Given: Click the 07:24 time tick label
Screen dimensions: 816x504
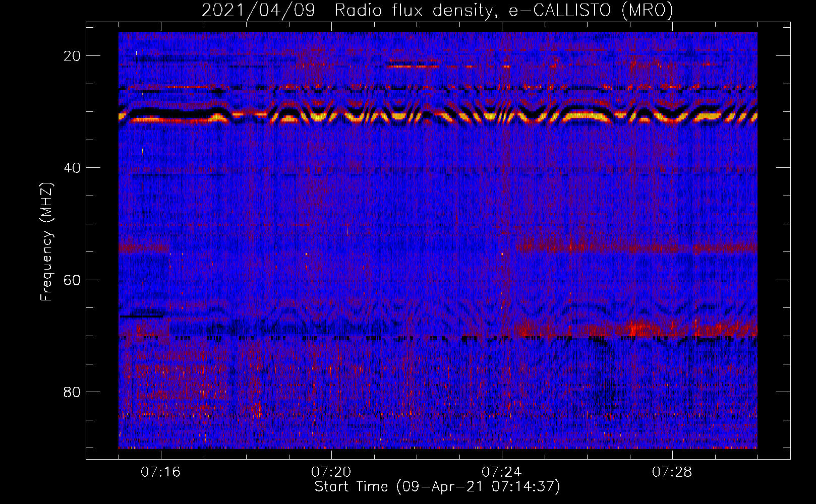Looking at the screenshot, I should [x=502, y=472].
